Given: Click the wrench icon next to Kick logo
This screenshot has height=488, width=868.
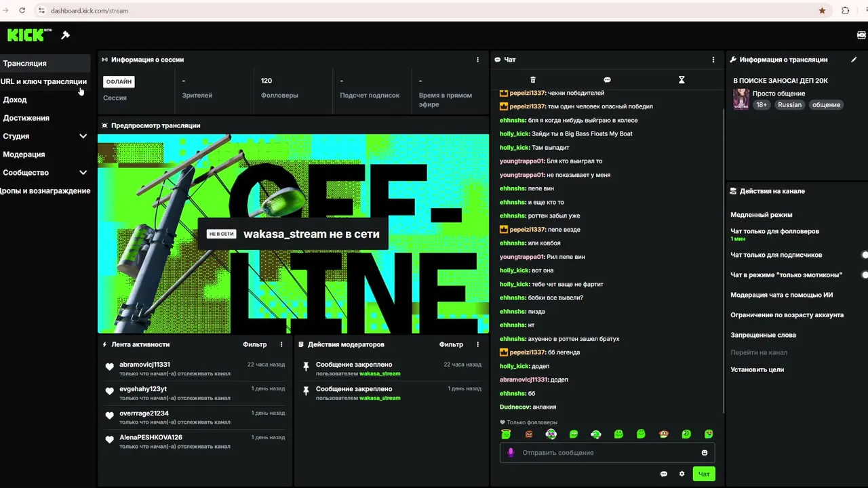Looking at the screenshot, I should (65, 35).
